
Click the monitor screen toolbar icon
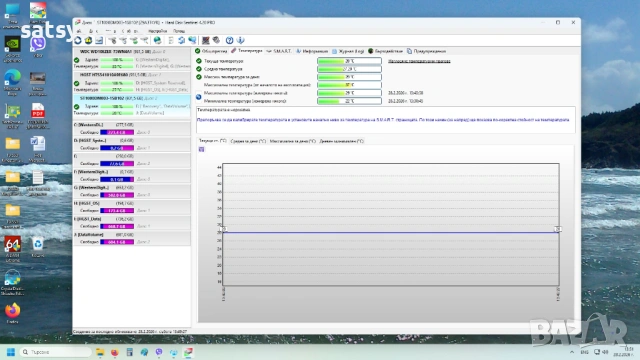point(206,40)
